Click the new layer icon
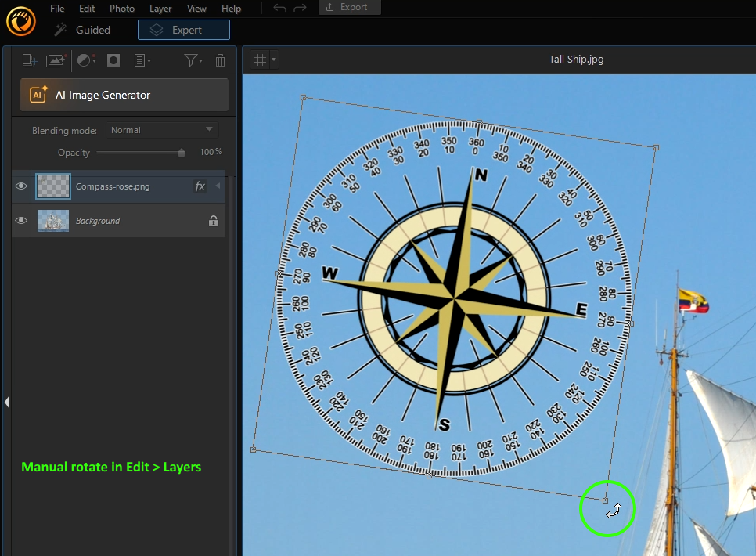756x556 pixels. tap(30, 60)
